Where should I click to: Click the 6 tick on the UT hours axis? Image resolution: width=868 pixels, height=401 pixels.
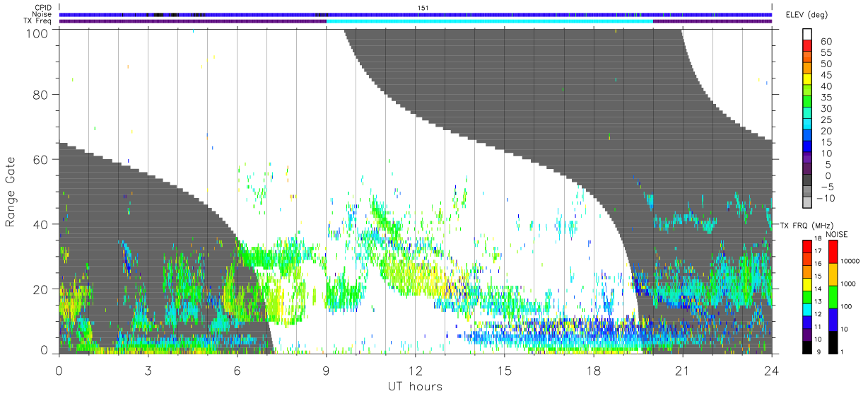tap(237, 371)
